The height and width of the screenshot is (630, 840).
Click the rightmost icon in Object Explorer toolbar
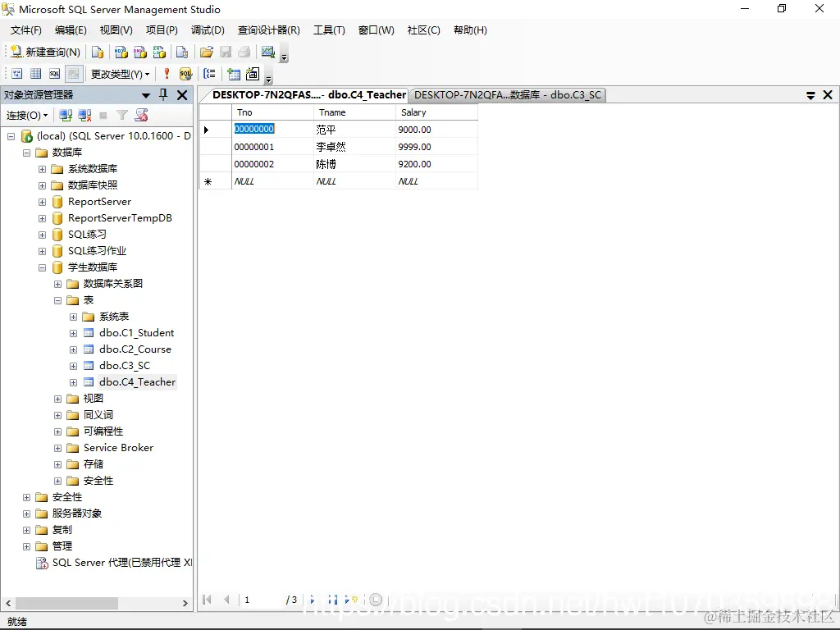[141, 115]
